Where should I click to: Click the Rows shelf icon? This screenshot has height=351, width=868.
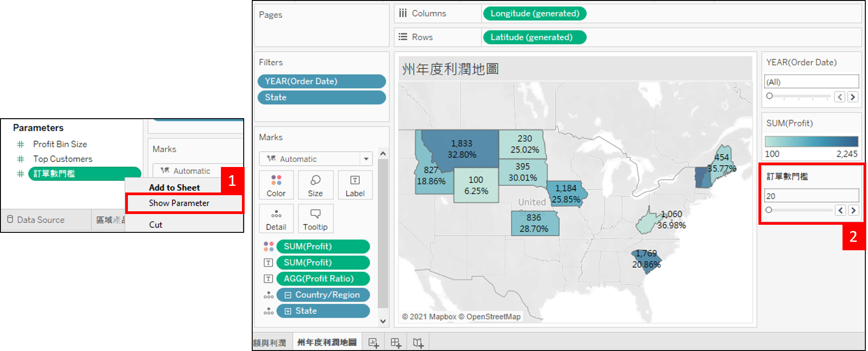click(x=403, y=37)
